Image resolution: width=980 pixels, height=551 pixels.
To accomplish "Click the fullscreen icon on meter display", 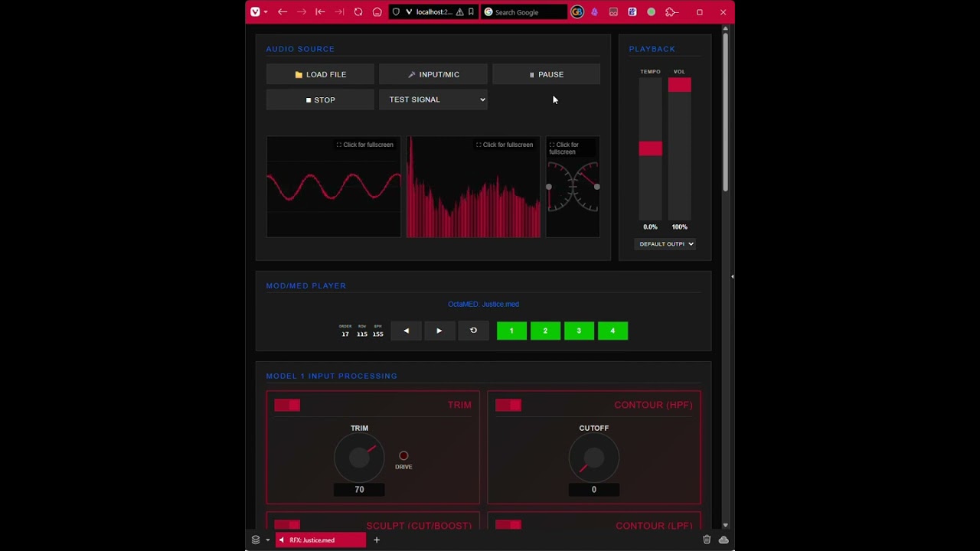I will tap(552, 145).
